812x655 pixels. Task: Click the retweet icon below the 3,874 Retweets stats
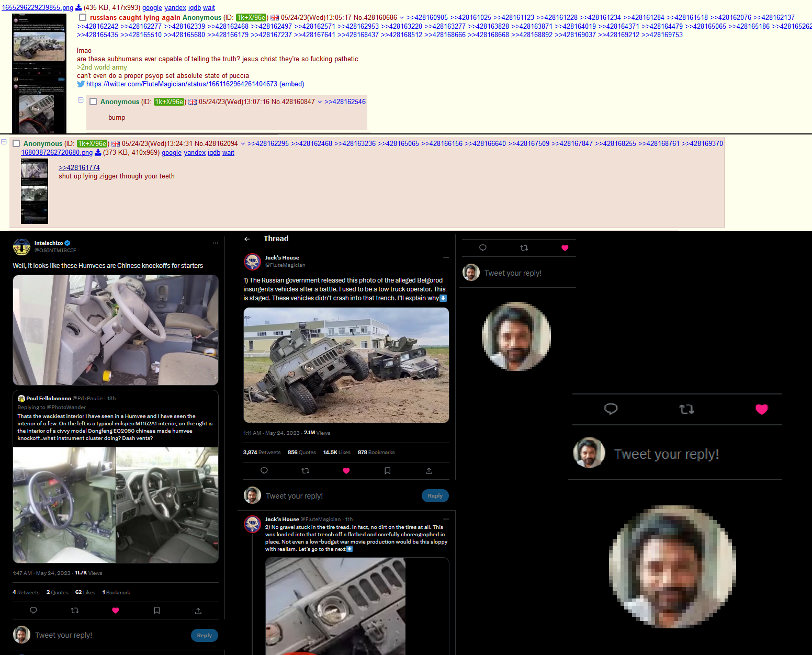click(x=306, y=471)
